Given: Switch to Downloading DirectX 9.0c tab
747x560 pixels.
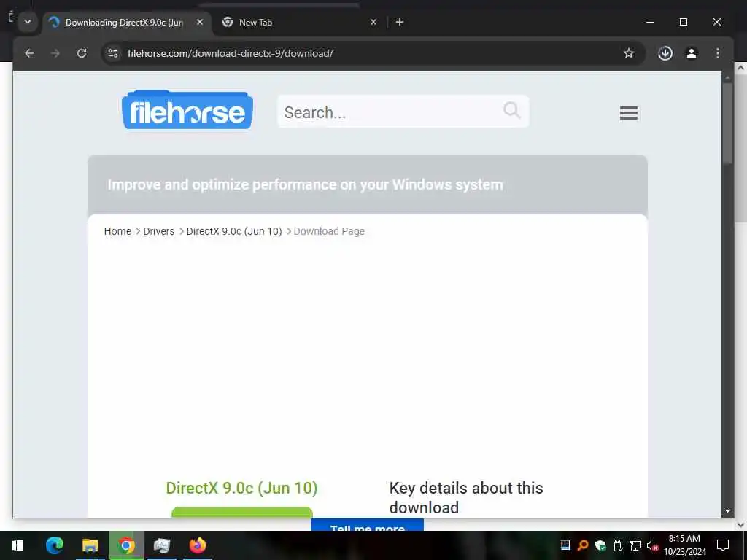Looking at the screenshot, I should pos(124,23).
